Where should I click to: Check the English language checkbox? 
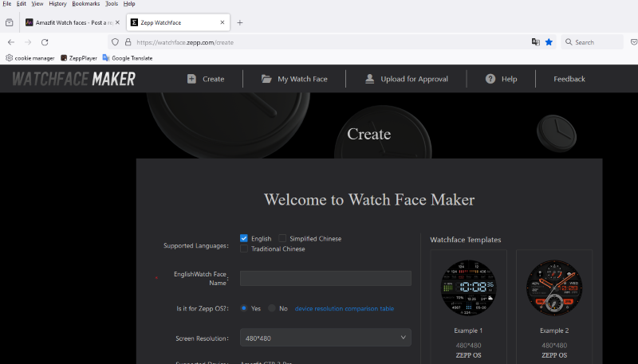coord(244,238)
